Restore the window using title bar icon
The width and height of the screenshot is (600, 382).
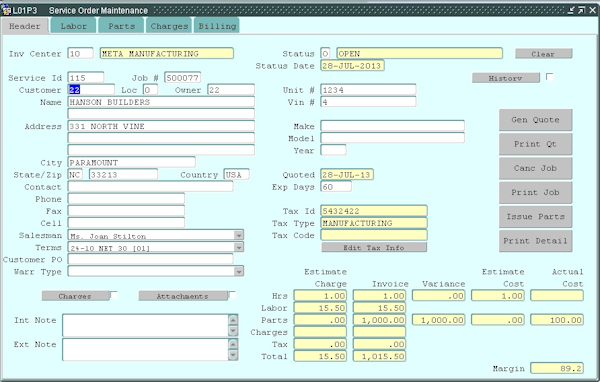(581, 10)
